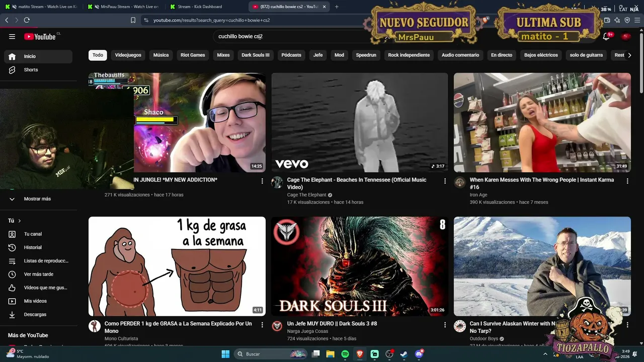Open Inicio in the sidebar

[x=38, y=56]
